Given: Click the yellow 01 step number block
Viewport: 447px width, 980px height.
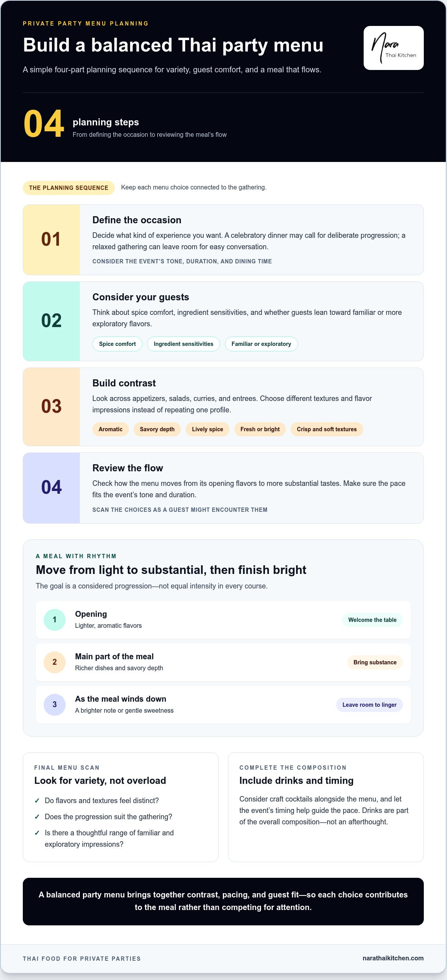Looking at the screenshot, I should point(52,240).
